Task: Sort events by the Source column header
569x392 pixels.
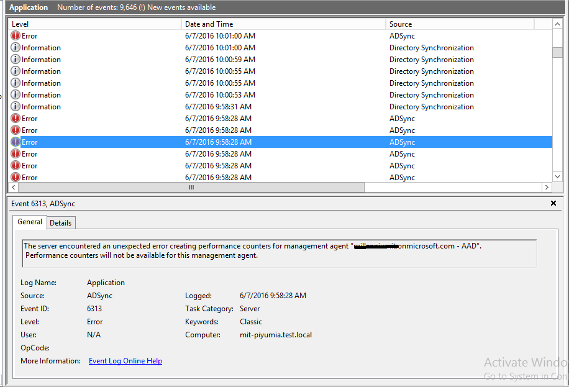Action: (458, 24)
